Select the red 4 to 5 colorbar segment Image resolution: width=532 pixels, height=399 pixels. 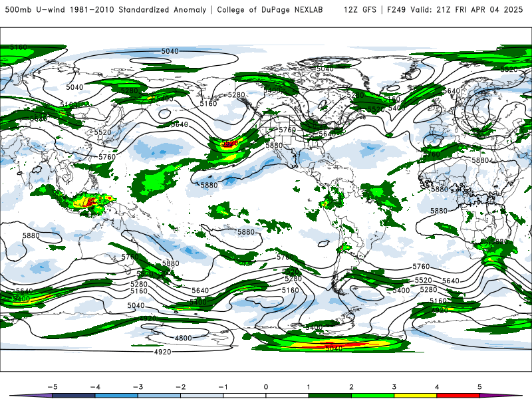pos(458,396)
